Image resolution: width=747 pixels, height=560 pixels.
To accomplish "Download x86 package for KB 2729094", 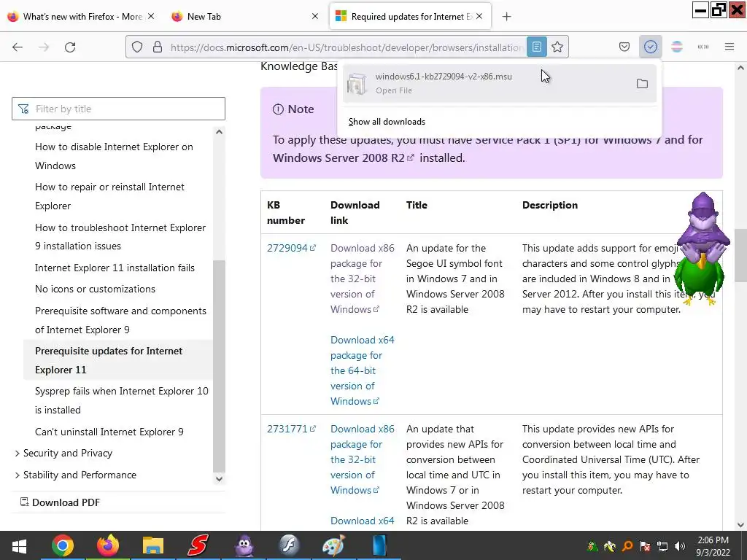I will click(x=362, y=279).
